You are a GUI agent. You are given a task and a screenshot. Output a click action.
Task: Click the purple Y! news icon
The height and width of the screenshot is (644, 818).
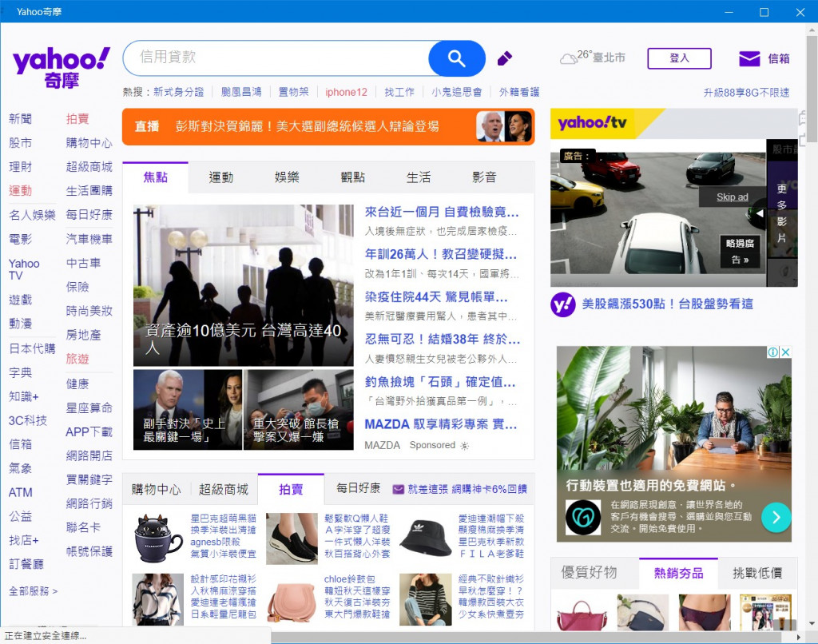[x=563, y=304]
